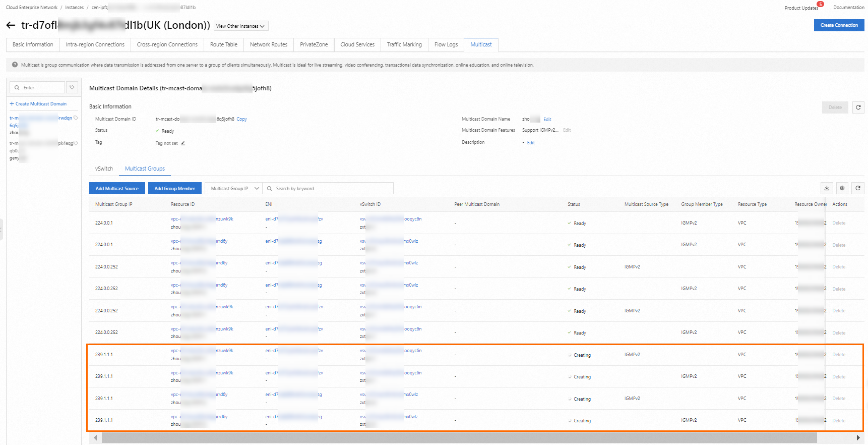868x445 pixels.
Task: Click Group Member Type column header
Action: [x=702, y=204]
